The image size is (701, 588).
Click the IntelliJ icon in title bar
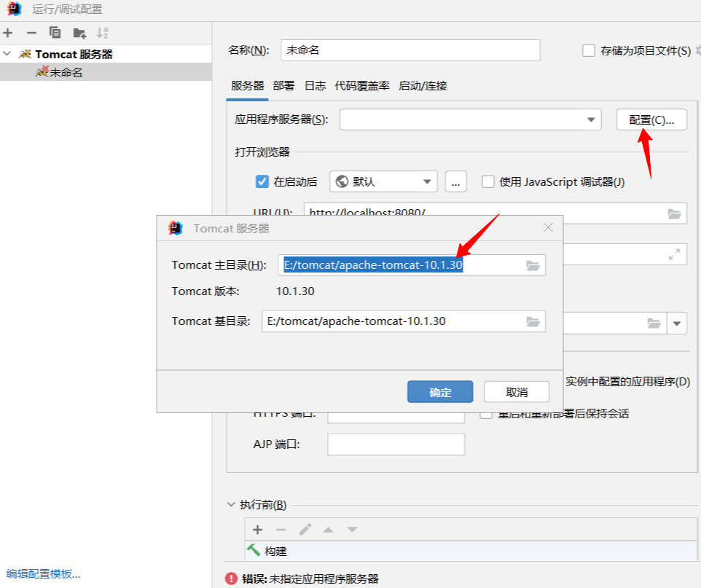(x=14, y=9)
